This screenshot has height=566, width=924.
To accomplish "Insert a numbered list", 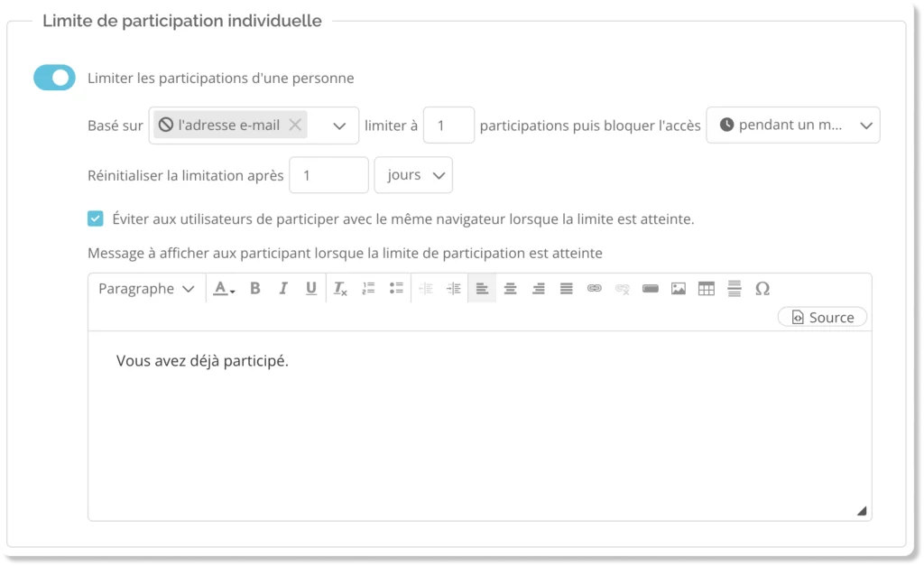I will point(368,289).
